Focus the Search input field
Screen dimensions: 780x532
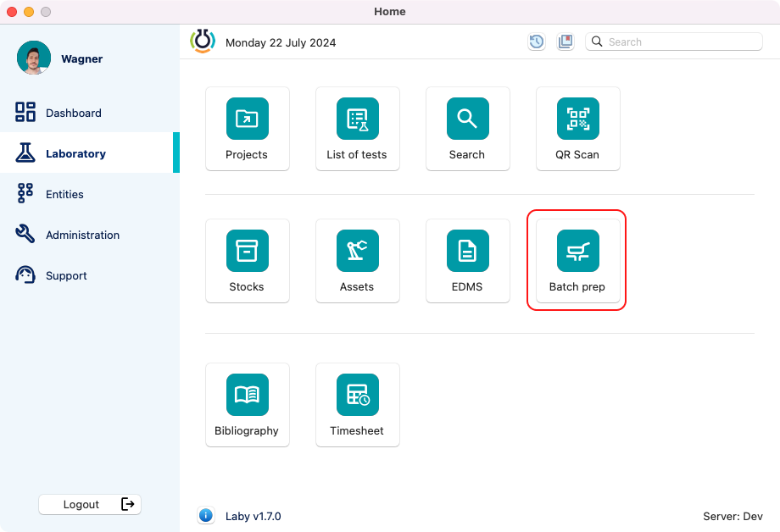[x=674, y=42]
